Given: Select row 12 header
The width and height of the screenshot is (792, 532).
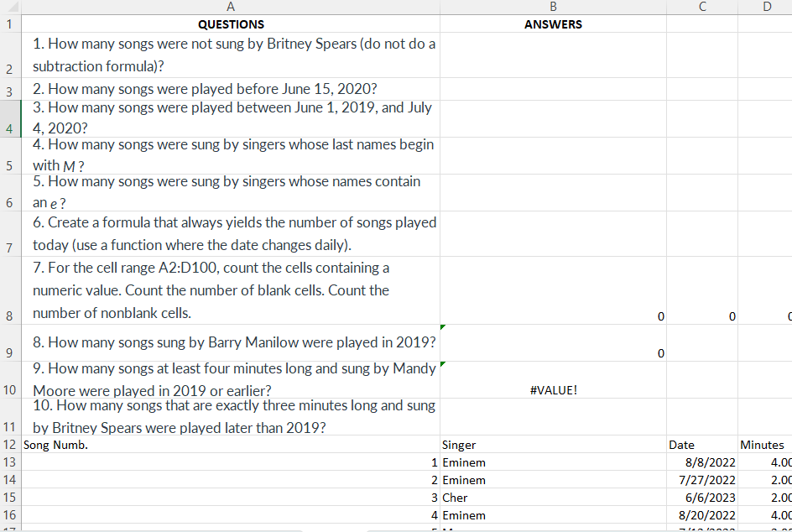Looking at the screenshot, I should coord(8,445).
